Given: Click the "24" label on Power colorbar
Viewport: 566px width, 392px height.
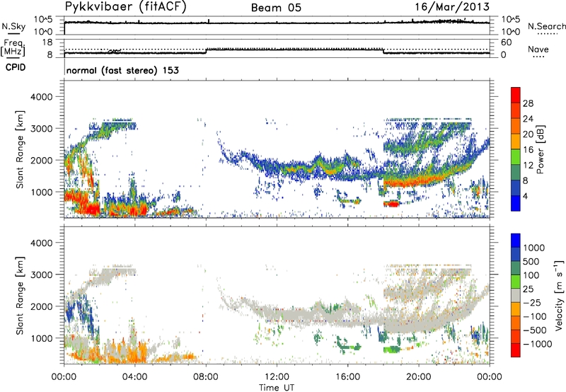Looking at the screenshot, I should [x=528, y=119].
